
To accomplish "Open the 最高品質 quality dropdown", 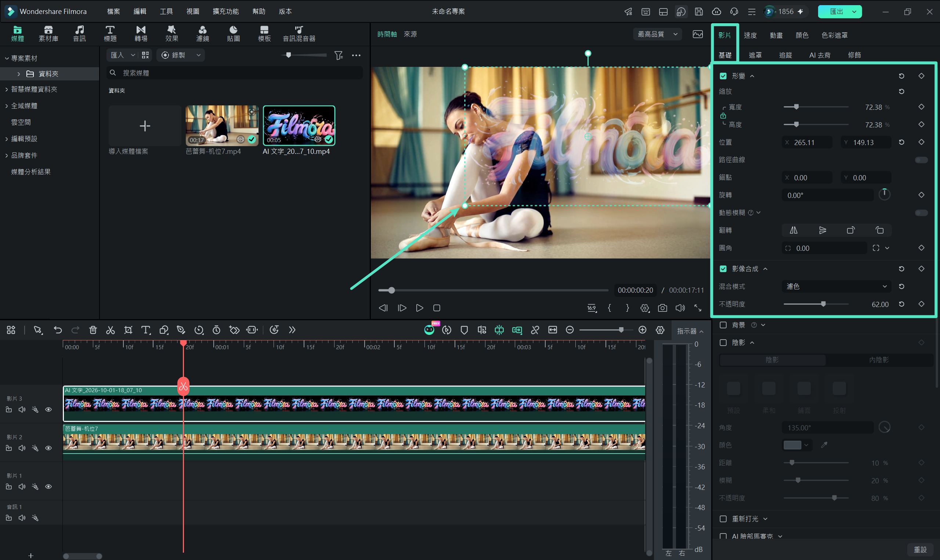I will pyautogui.click(x=658, y=35).
